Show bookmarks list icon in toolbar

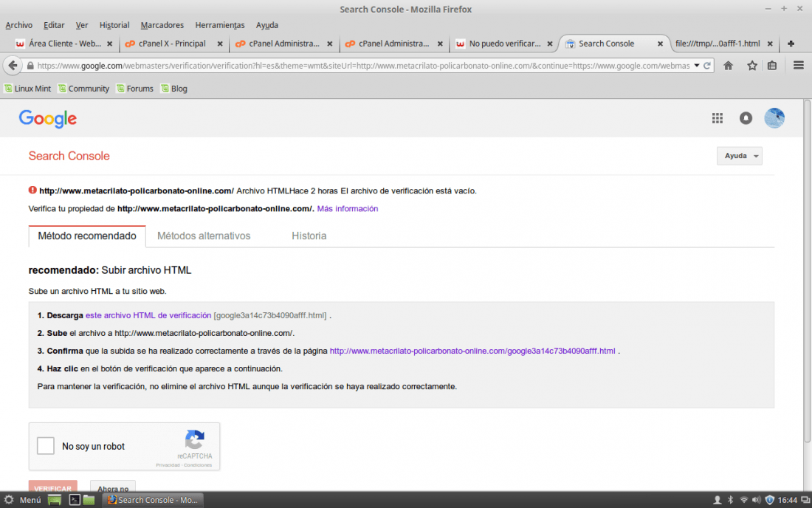pos(772,66)
